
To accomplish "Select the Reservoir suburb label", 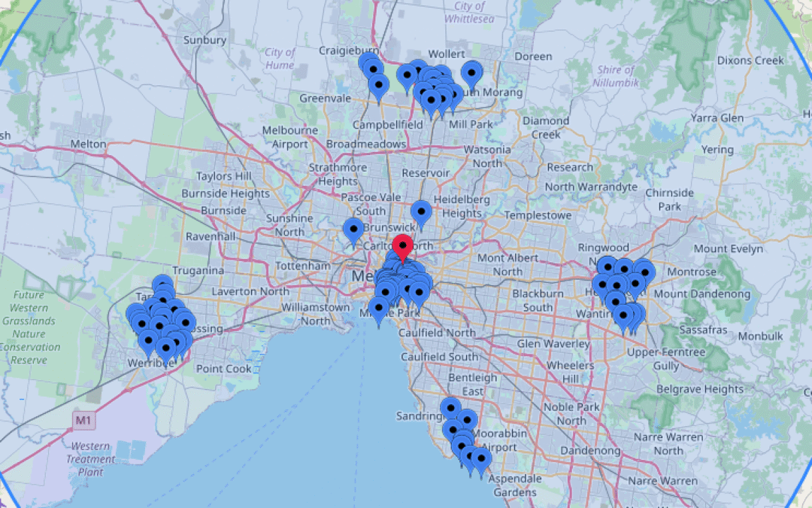I will coord(426,173).
